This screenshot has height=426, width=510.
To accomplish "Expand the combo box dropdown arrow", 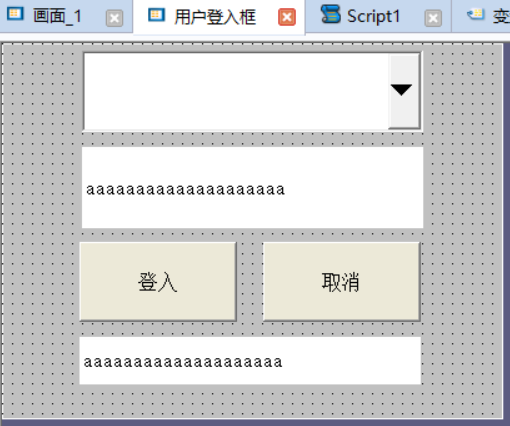I will click(x=404, y=91).
